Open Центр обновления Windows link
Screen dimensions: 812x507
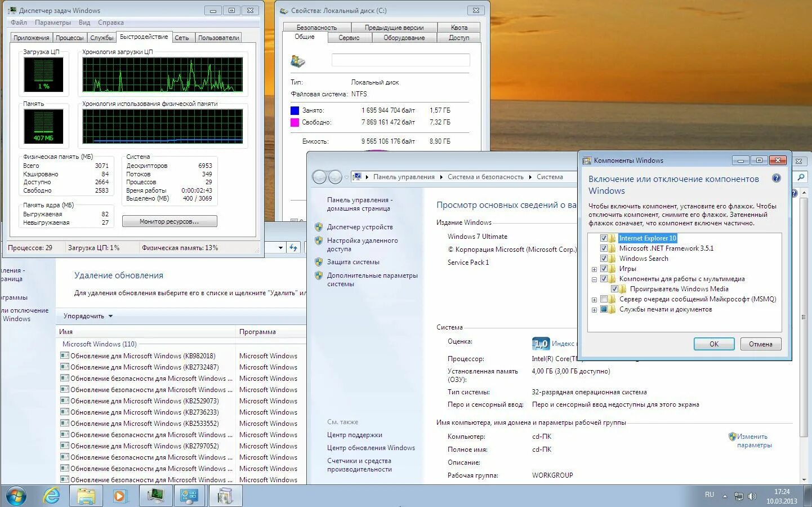click(x=371, y=448)
